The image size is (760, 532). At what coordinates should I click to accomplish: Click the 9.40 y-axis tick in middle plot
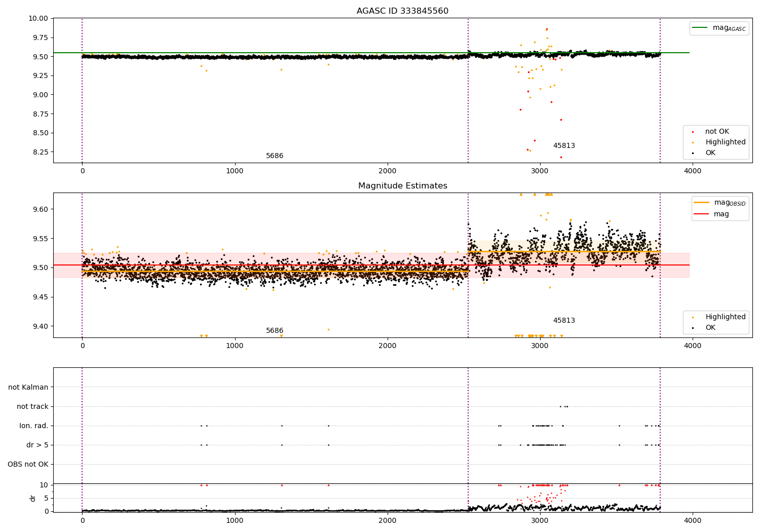(40, 326)
